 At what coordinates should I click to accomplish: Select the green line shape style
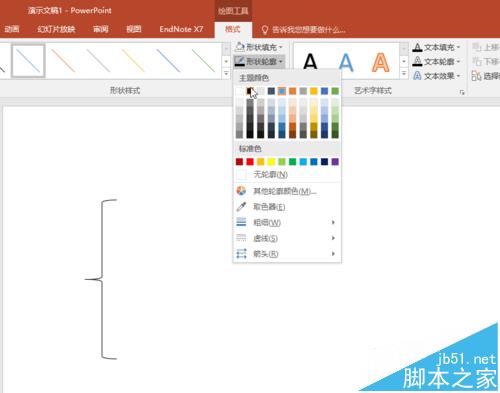point(203,61)
